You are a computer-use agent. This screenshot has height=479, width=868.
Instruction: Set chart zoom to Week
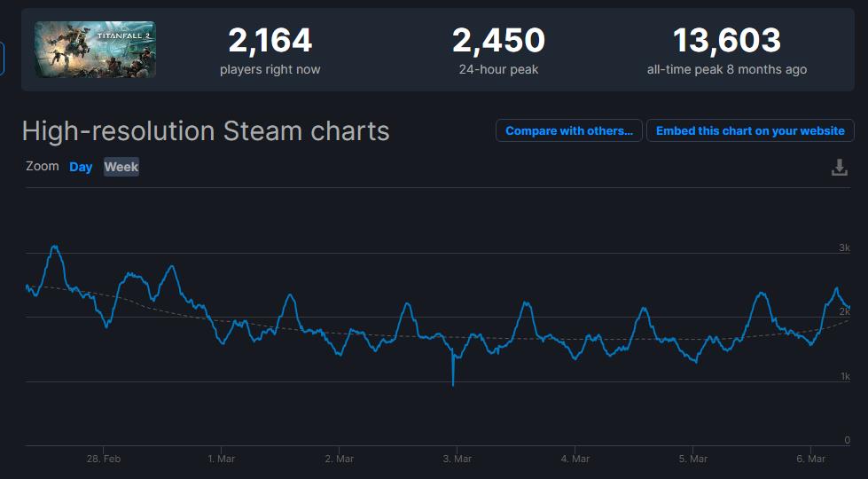(x=121, y=167)
